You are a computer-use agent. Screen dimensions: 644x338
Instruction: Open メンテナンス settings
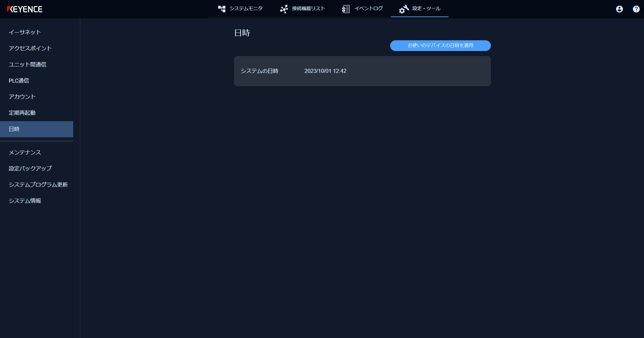coord(25,152)
